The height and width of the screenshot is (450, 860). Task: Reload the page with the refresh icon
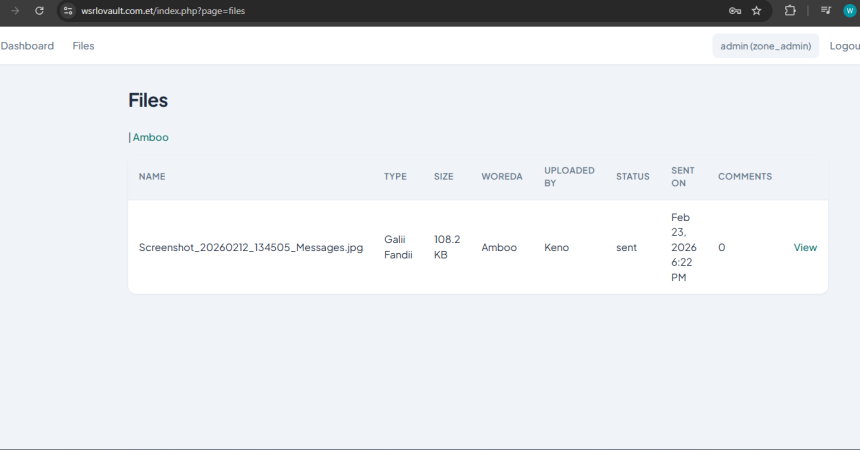tap(39, 11)
